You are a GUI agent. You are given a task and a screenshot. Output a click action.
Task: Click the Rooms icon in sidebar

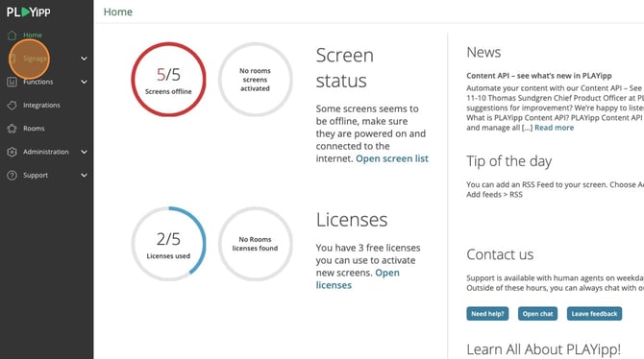[x=12, y=129]
